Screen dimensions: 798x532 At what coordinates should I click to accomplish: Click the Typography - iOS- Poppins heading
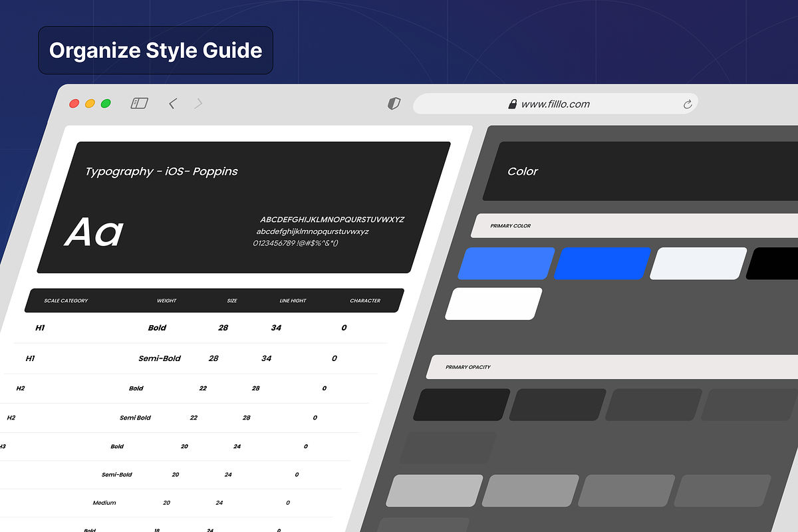162,172
